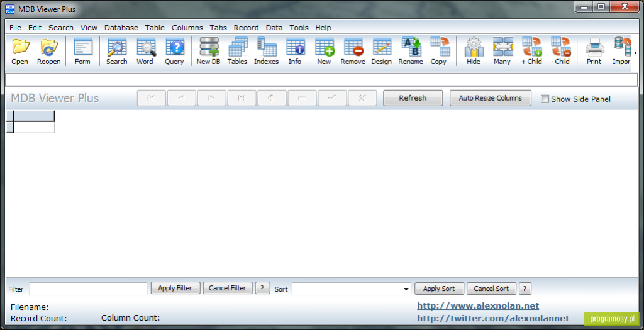Click the Cancel Sort button
Screen dimensions: 644x330
[x=491, y=289]
